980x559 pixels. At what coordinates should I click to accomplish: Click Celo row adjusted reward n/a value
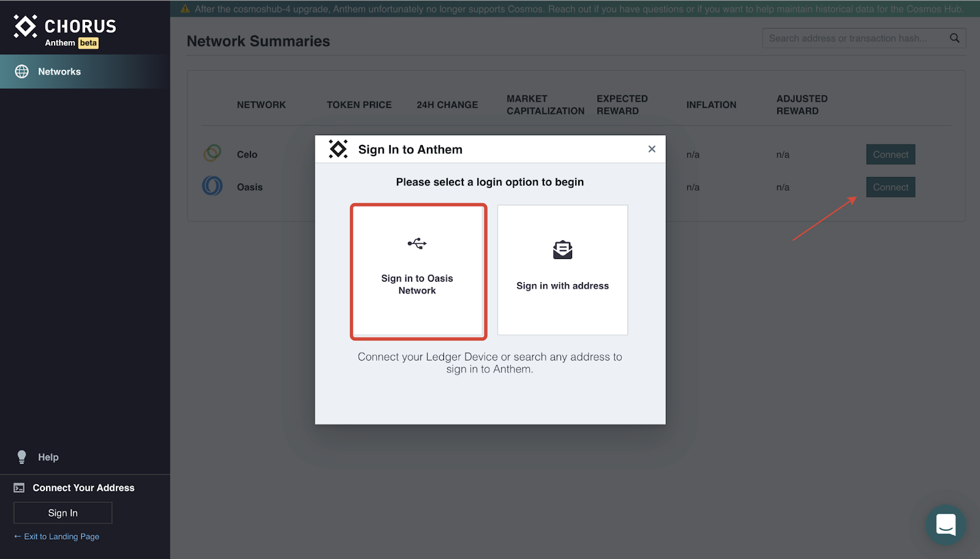783,154
